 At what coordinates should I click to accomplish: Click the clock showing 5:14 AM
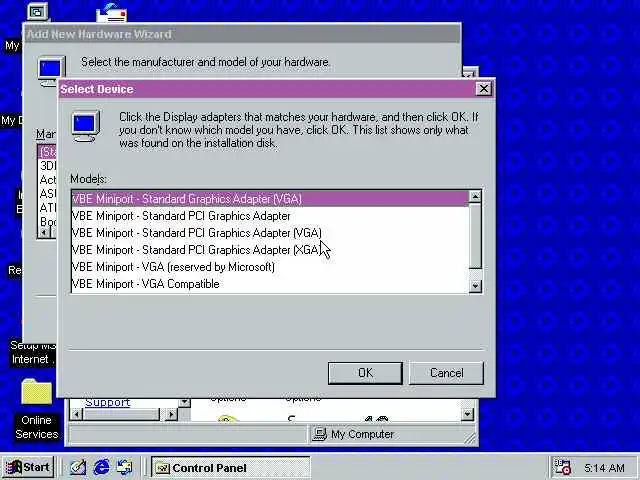click(x=604, y=468)
